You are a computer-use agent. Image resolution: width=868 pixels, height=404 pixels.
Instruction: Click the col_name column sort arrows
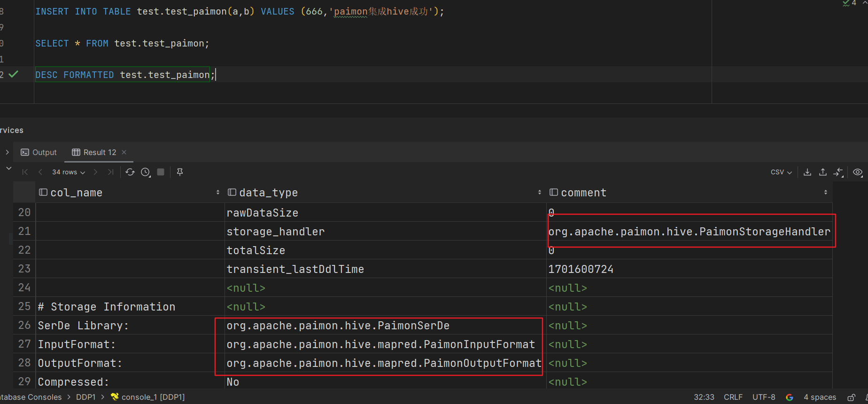coord(218,192)
